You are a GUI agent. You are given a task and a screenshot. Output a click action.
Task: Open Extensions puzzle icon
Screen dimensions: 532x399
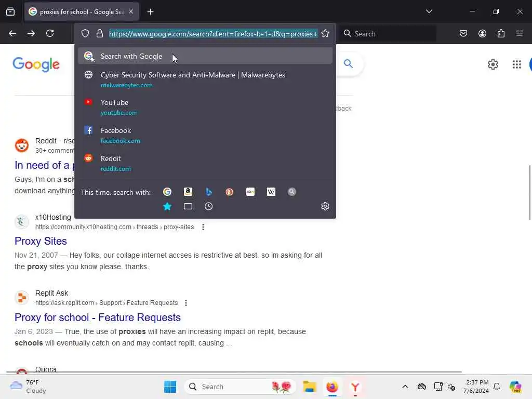(501, 33)
